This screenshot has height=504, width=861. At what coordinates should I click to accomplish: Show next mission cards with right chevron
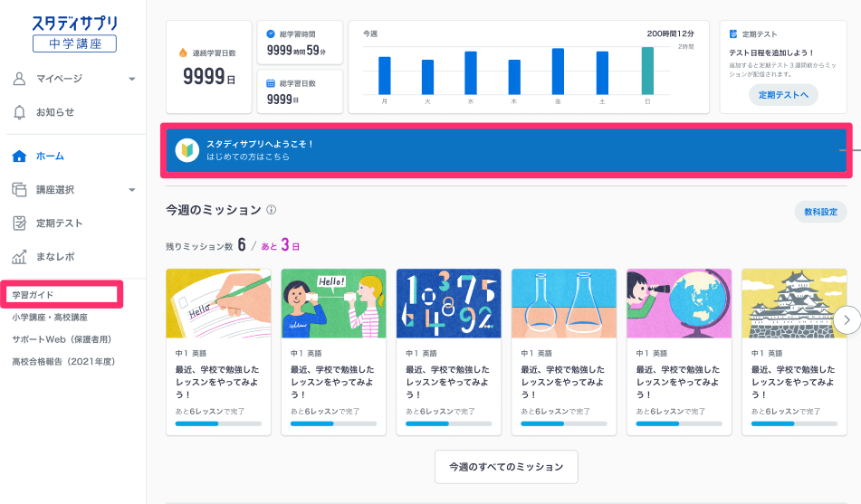pyautogui.click(x=847, y=320)
